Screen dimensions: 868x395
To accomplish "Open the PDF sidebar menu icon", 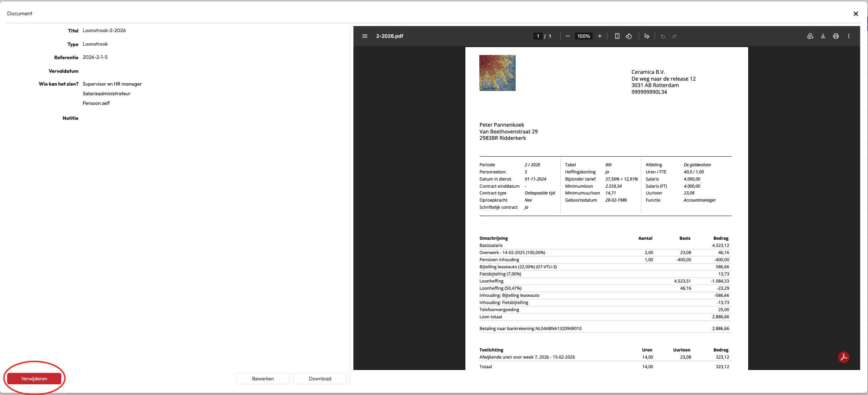I will 364,36.
